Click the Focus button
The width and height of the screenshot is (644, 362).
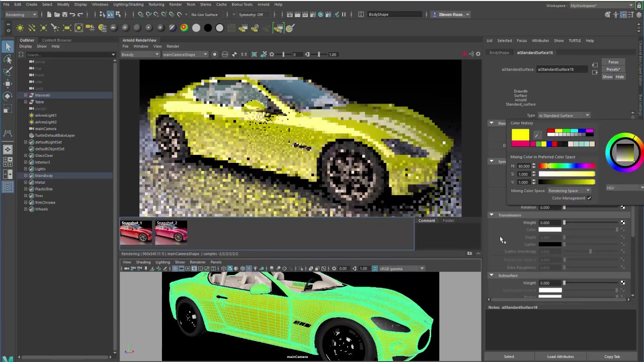(613, 62)
